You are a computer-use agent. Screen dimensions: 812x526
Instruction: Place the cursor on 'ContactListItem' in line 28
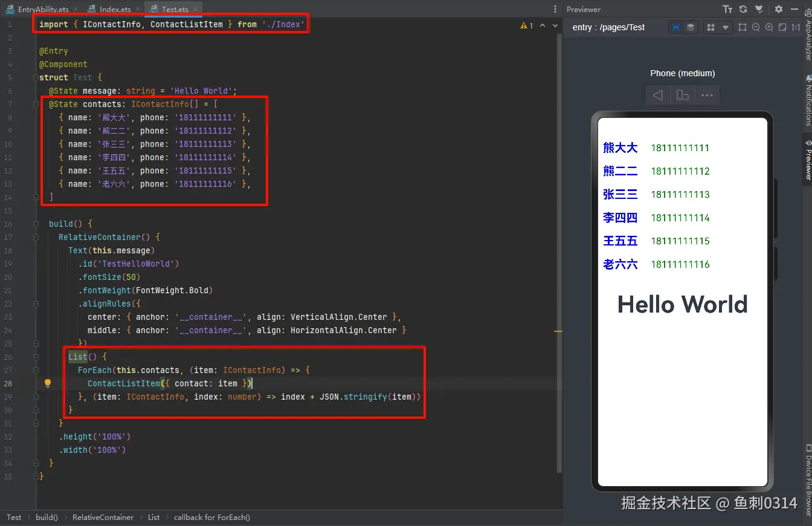coord(123,383)
